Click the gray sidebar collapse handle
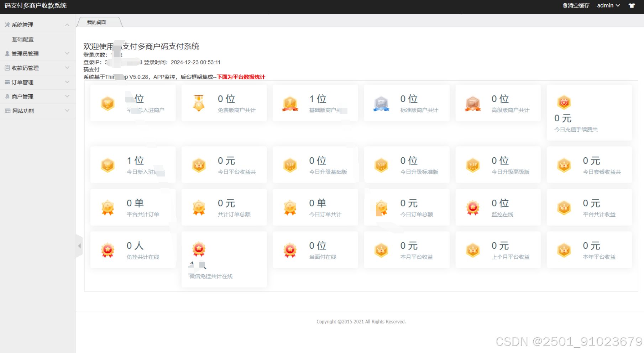 click(x=80, y=246)
